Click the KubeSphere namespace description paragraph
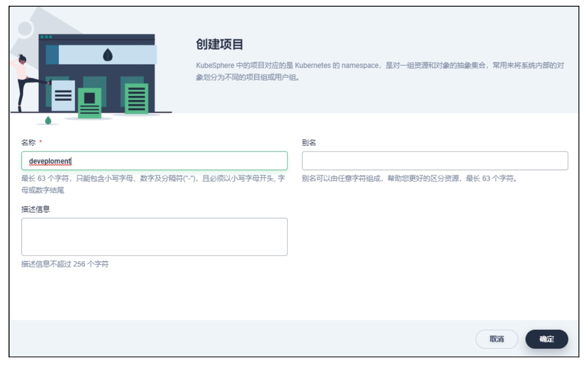 pyautogui.click(x=380, y=71)
